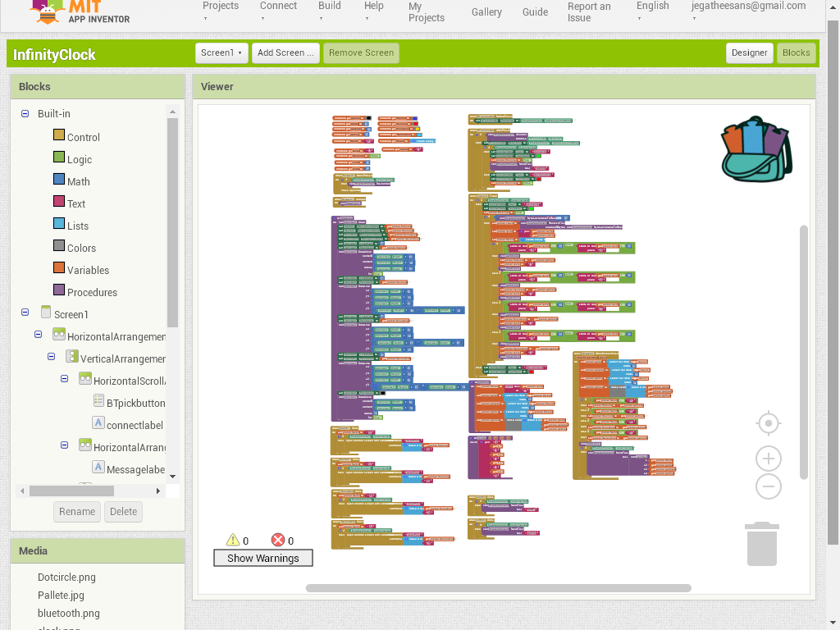
Task: Click the zoom out minus icon
Action: 768,486
